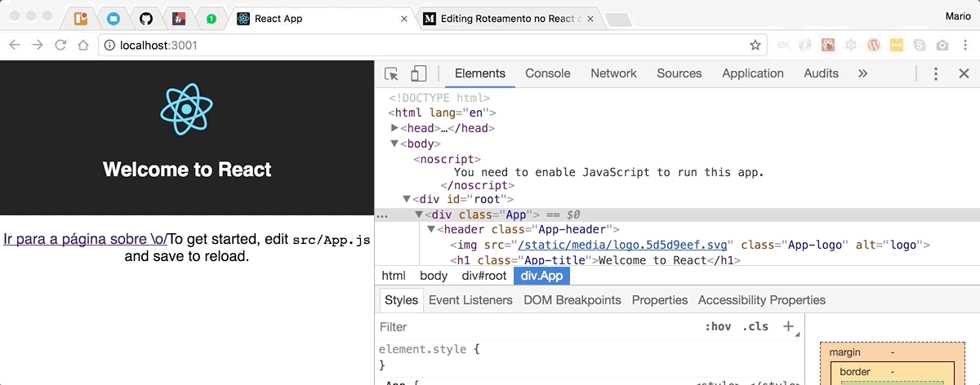Collapse the div id="root" node
Image resolution: width=980 pixels, height=385 pixels.
click(x=407, y=199)
